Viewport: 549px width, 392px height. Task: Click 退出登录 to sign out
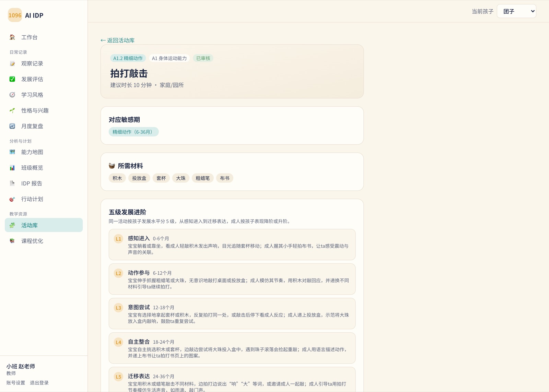click(39, 383)
